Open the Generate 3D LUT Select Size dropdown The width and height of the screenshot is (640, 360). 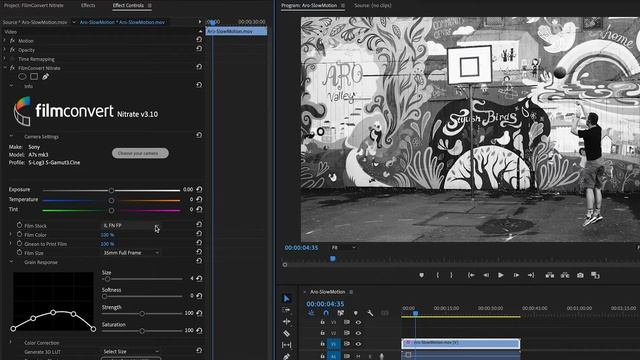(x=131, y=351)
